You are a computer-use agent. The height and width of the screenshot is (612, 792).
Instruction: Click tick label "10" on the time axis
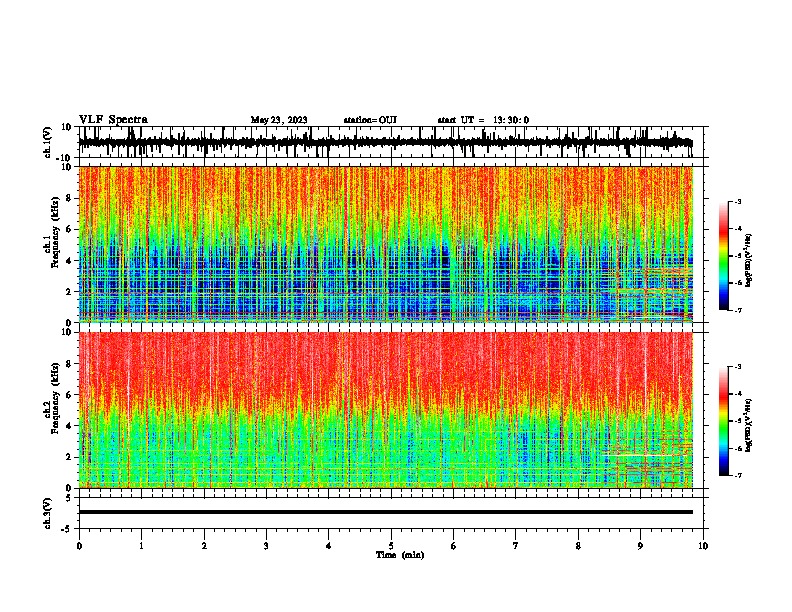tap(703, 546)
